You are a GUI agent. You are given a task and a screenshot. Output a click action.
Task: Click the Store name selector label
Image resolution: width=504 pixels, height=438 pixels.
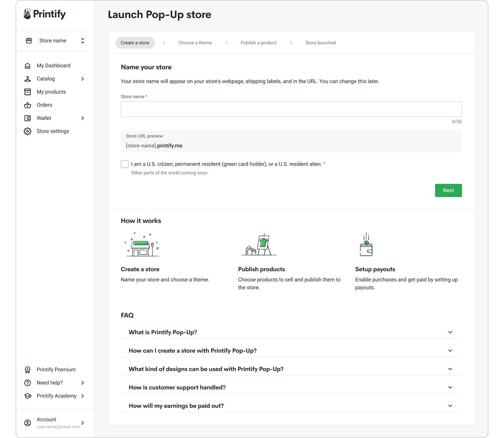pyautogui.click(x=53, y=41)
